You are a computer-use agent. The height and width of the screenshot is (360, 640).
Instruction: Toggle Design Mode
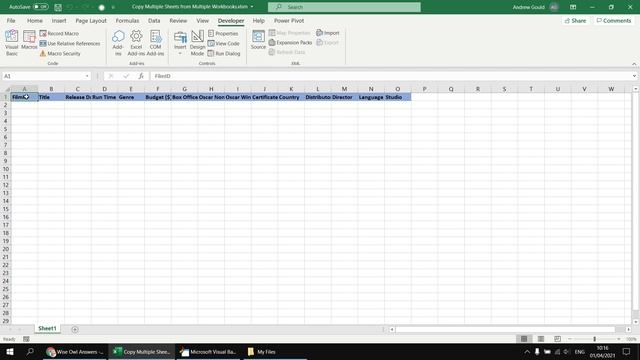(x=197, y=42)
